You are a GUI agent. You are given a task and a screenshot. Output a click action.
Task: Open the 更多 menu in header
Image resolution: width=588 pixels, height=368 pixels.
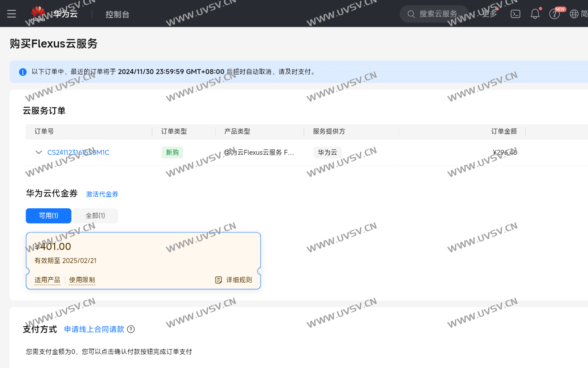click(x=489, y=14)
